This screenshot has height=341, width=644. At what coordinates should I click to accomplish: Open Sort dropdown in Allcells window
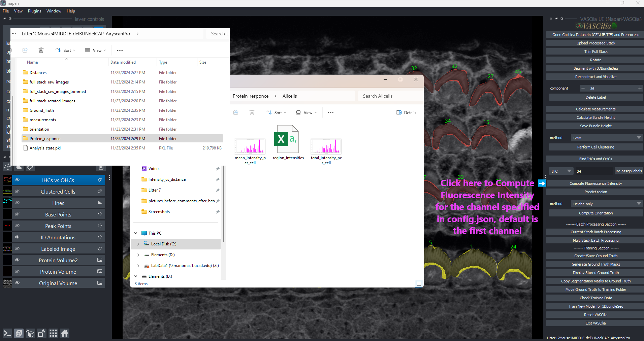276,113
